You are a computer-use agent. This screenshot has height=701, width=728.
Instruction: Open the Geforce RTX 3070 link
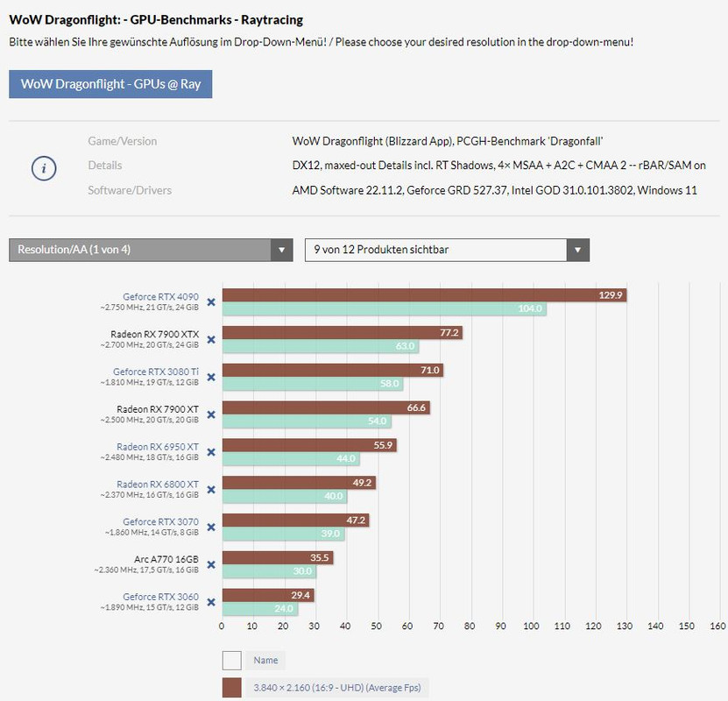[160, 521]
